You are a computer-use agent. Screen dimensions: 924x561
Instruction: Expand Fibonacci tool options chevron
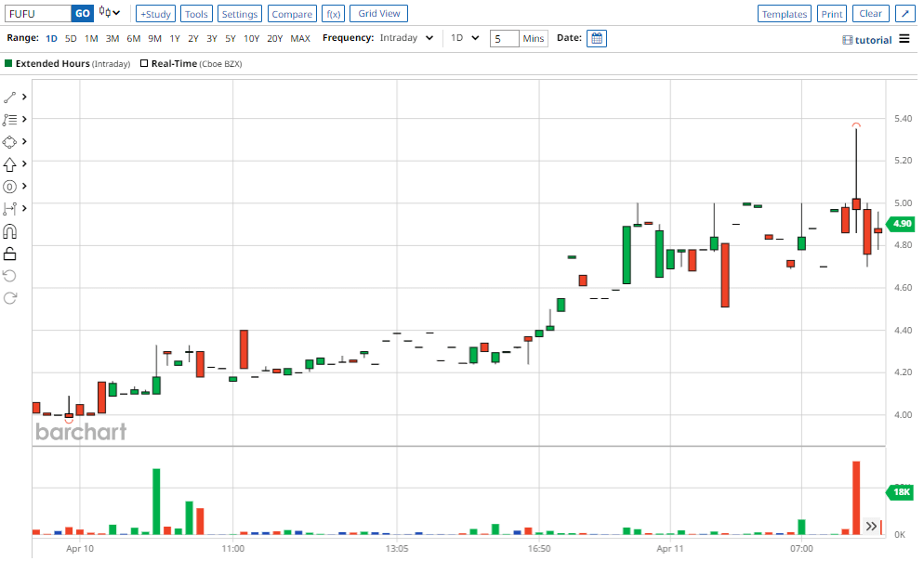24,120
